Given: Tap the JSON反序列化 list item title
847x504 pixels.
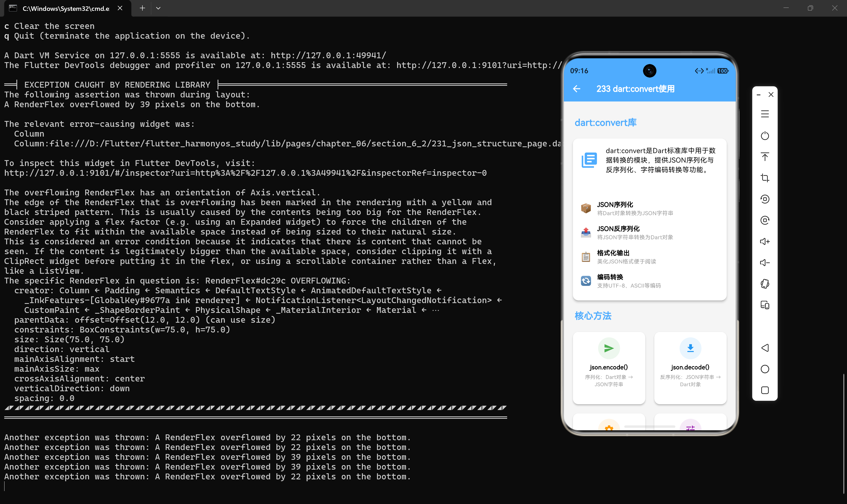Looking at the screenshot, I should click(618, 228).
